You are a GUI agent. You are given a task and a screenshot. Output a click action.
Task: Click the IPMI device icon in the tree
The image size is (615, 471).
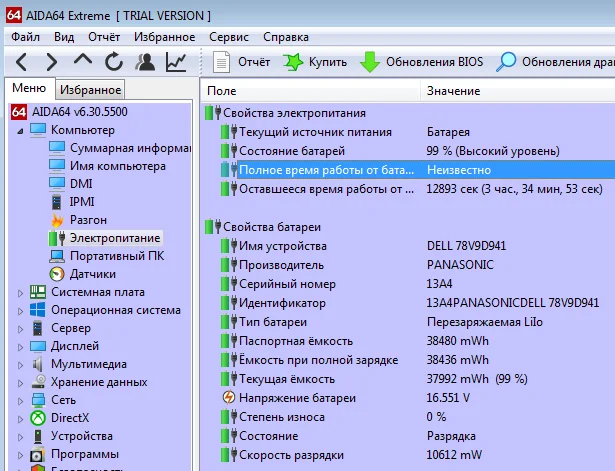pyautogui.click(x=57, y=202)
